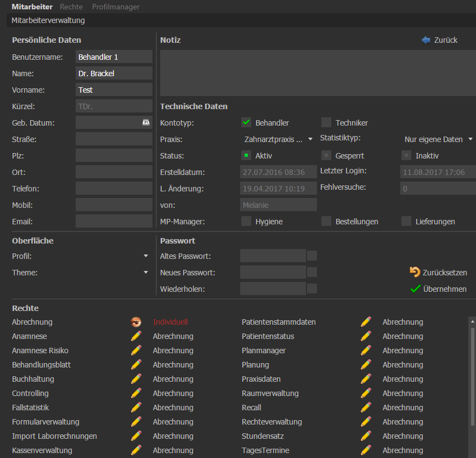Viewport: 476px width, 458px height.
Task: Click the pencil icon for Stundensatz
Action: [x=366, y=436]
